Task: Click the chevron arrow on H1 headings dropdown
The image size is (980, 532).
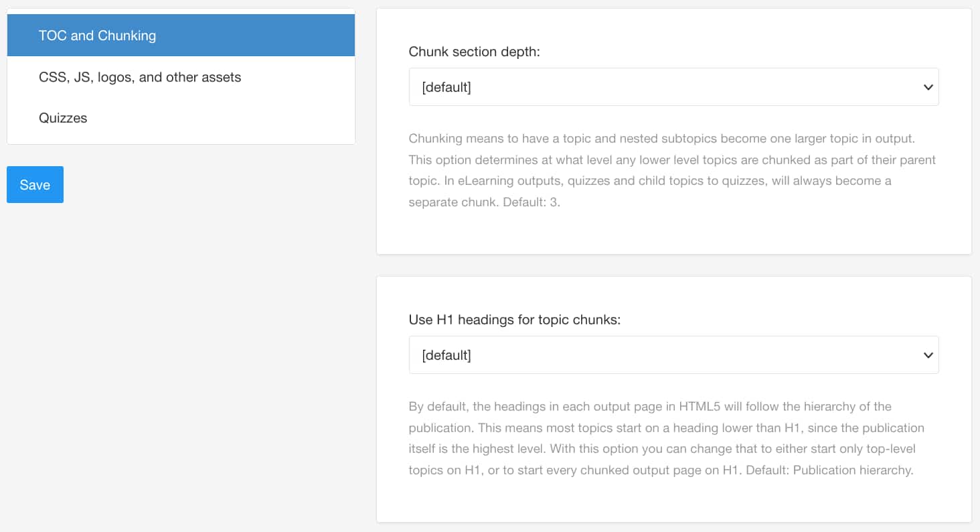Action: point(928,355)
